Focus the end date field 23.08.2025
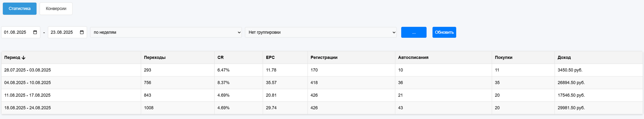Image resolution: width=644 pixels, height=119 pixels. 67,32
